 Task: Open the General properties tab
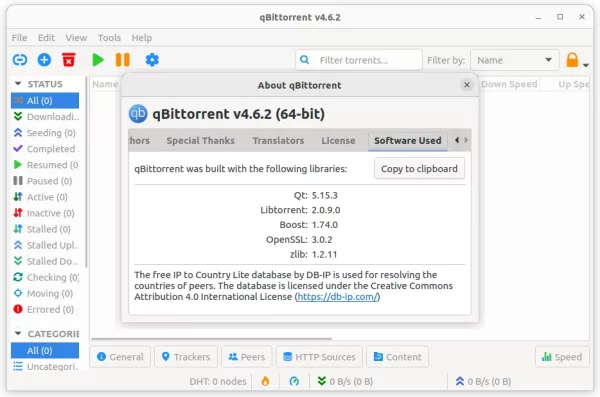click(120, 357)
